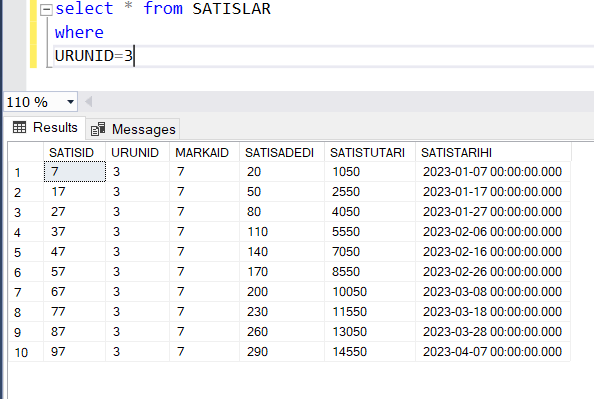Click the where keyword in the query
Screen dimensions: 594x399
pyautogui.click(x=79, y=33)
